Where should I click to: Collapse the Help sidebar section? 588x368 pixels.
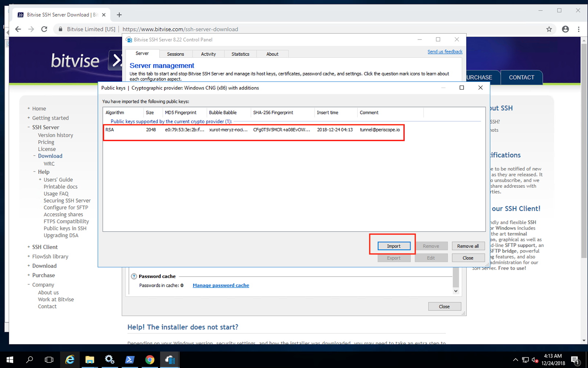(35, 172)
